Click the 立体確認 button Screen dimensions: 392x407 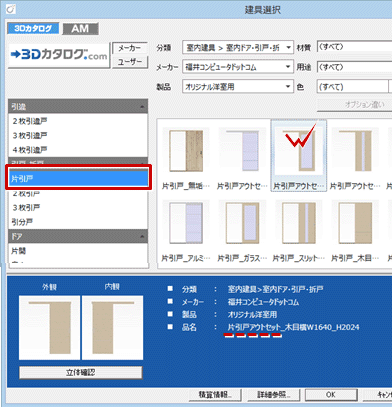(x=81, y=372)
